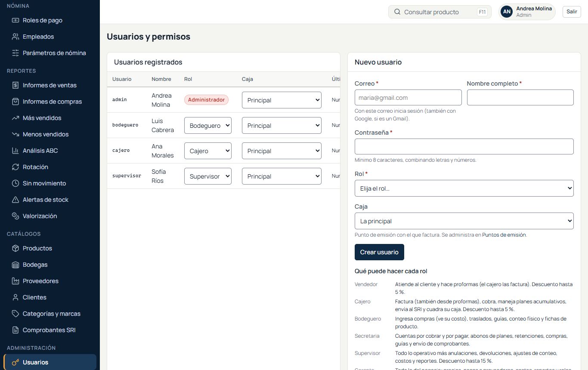Open Caja dropdown for bodeguero row

pyautogui.click(x=282, y=126)
